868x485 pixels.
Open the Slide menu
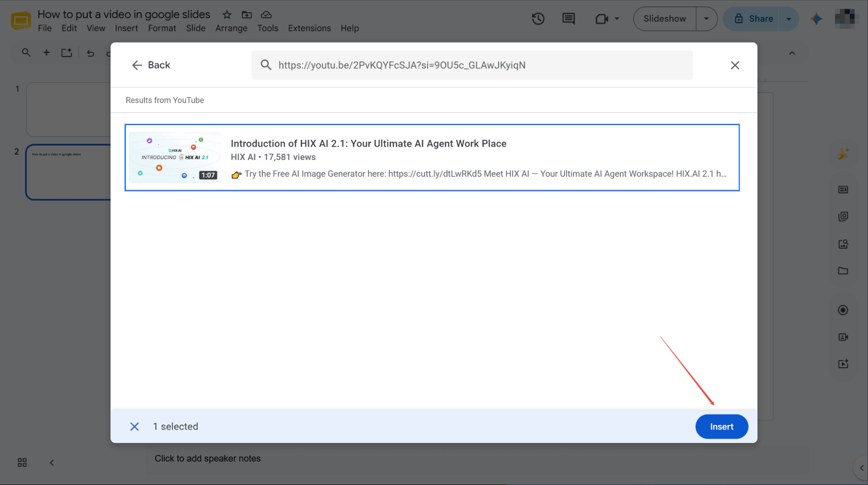coord(196,28)
